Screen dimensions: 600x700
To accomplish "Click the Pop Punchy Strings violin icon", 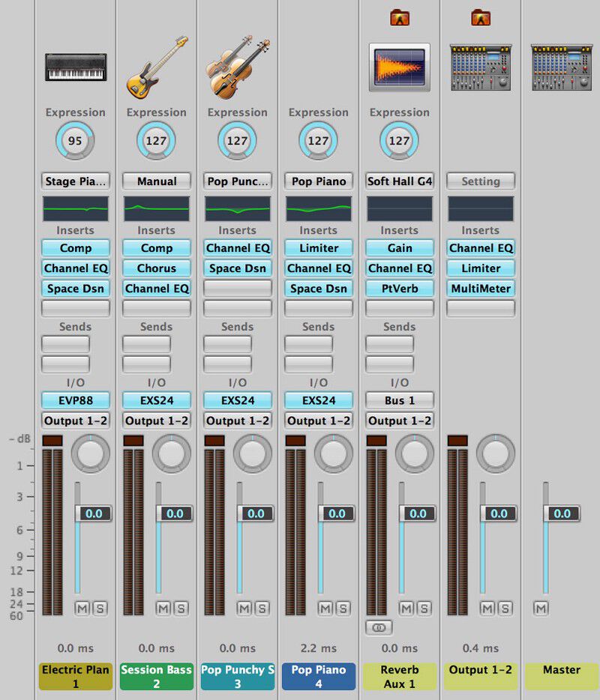I will [238, 67].
